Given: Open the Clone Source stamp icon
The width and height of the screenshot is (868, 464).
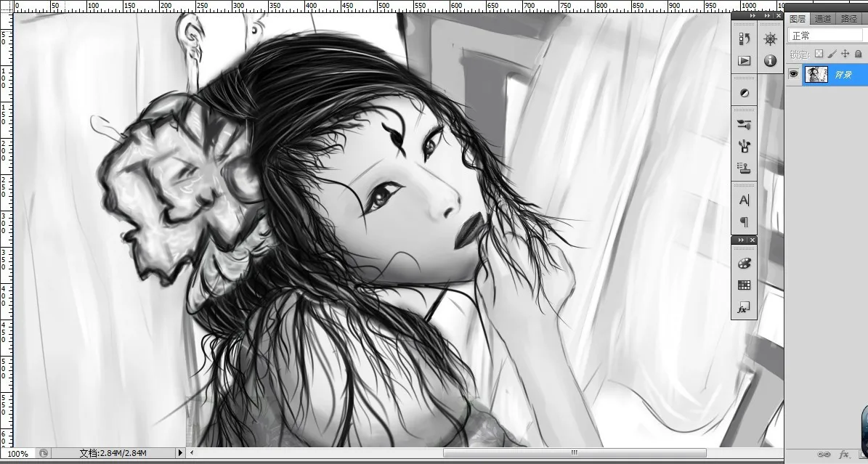Looking at the screenshot, I should pyautogui.click(x=744, y=168).
